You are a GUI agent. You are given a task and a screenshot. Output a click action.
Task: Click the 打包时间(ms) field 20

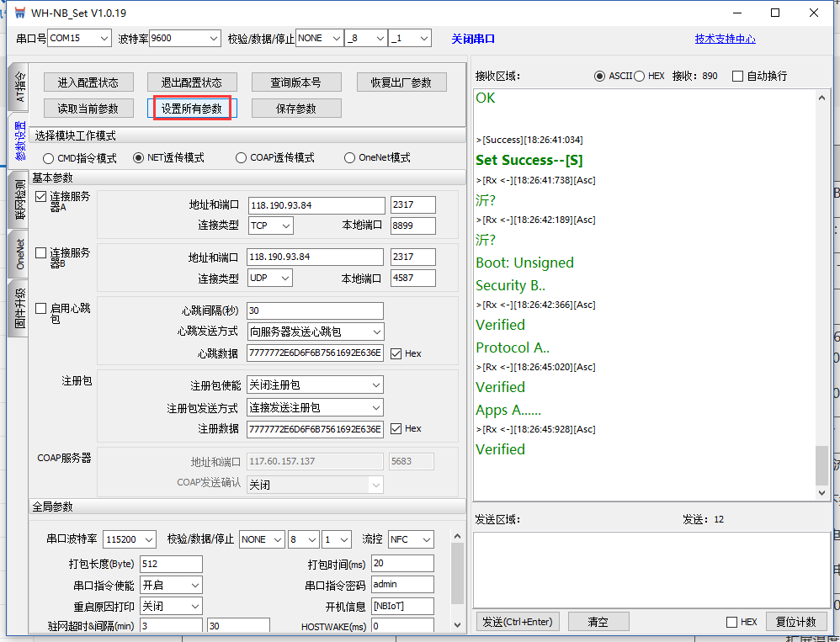tap(403, 563)
